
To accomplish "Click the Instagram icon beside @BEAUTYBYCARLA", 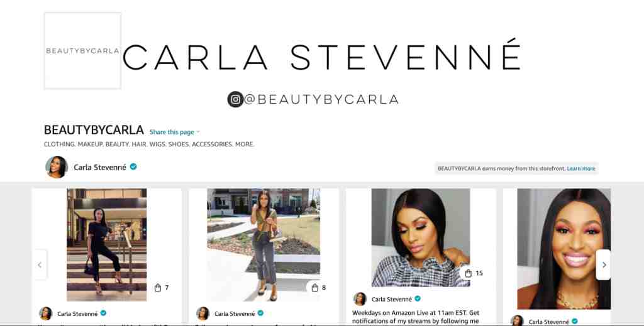I will coord(235,99).
